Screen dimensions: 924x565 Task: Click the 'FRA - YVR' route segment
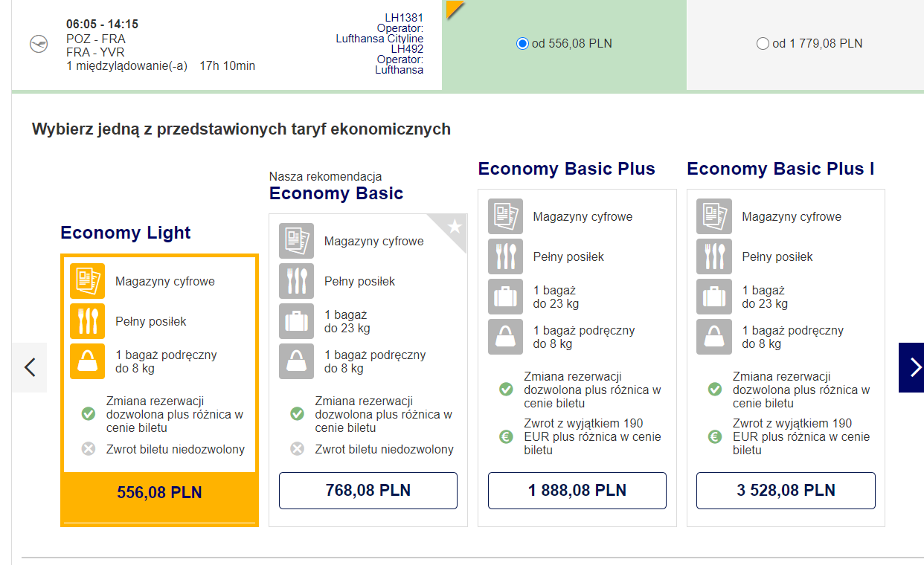coord(95,52)
